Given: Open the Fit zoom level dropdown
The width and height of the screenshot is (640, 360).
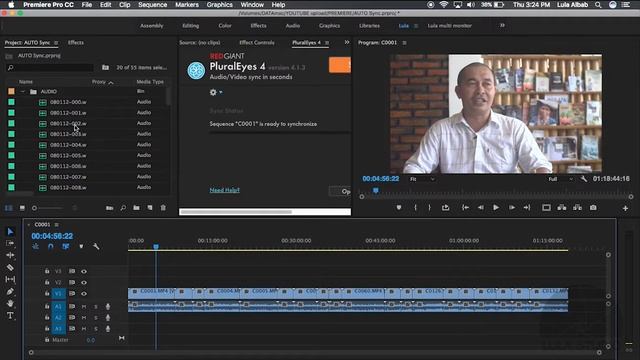Looking at the screenshot, I should point(422,179).
